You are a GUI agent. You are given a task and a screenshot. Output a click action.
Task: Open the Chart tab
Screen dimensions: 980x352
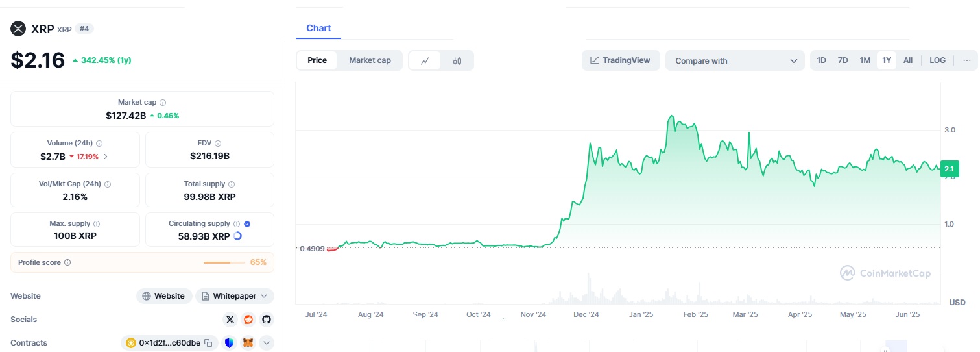[318, 28]
